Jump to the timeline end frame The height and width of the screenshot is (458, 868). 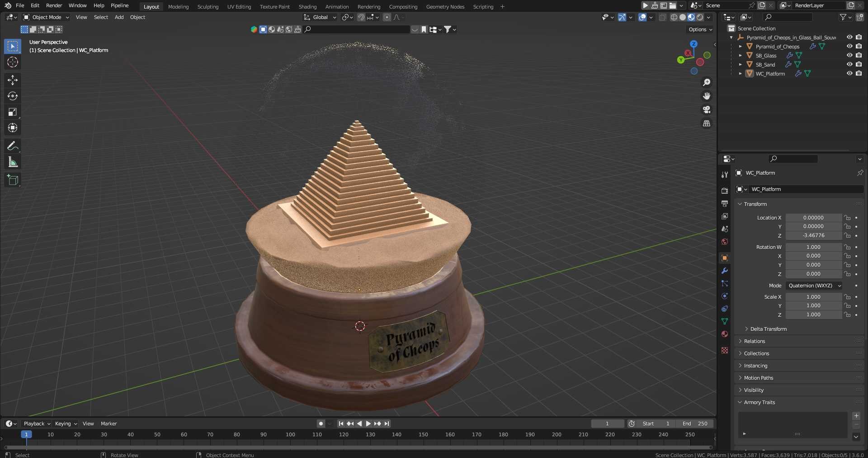[387, 424]
